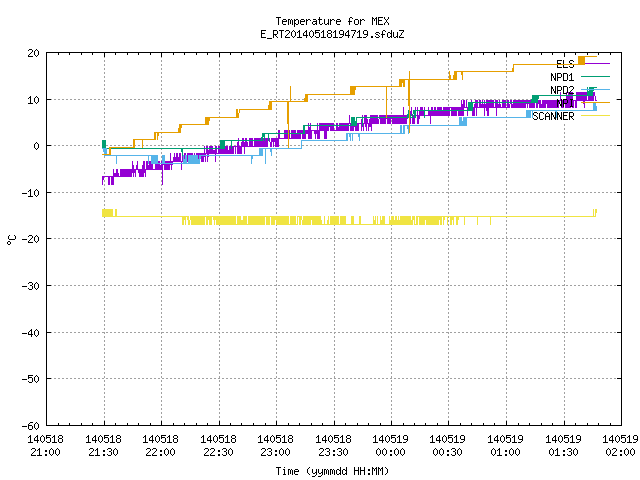Click the x-axis tick 140519 01:30
640x480 pixels.
click(564, 445)
